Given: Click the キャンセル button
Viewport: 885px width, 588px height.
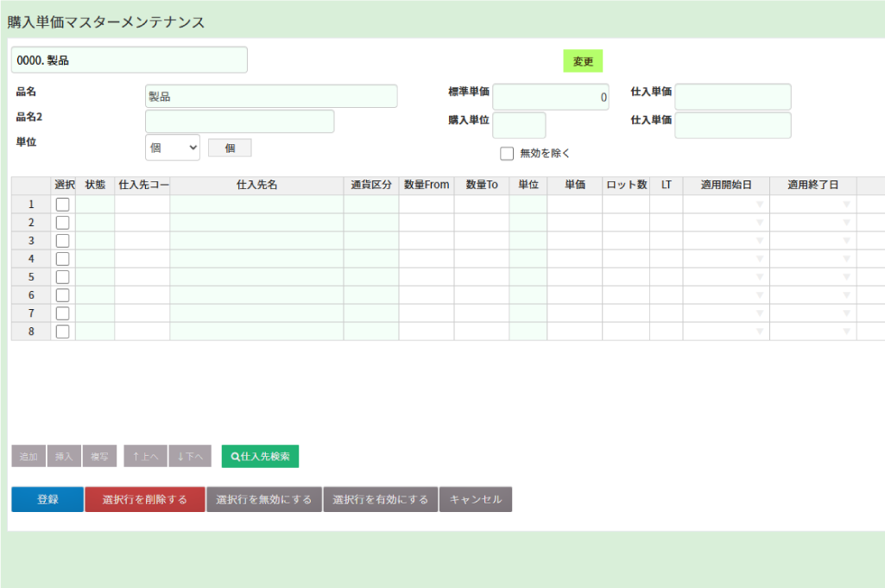Looking at the screenshot, I should click(x=476, y=499).
